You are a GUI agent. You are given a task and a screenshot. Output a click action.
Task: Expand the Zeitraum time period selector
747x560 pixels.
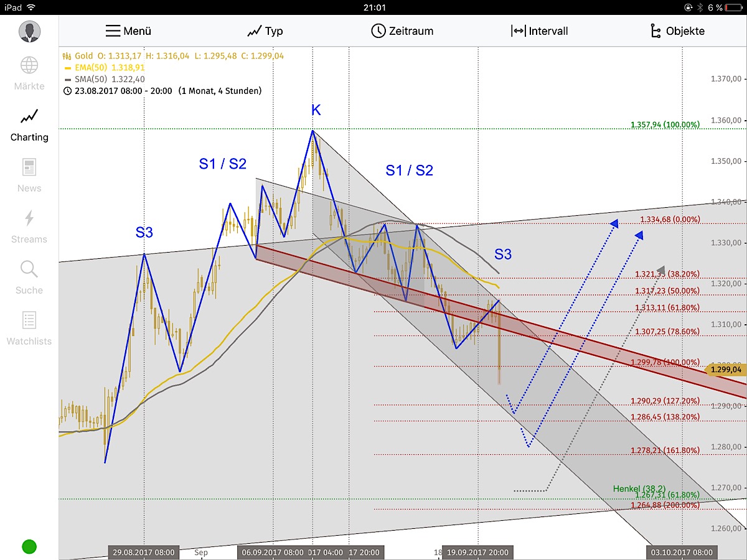point(402,30)
